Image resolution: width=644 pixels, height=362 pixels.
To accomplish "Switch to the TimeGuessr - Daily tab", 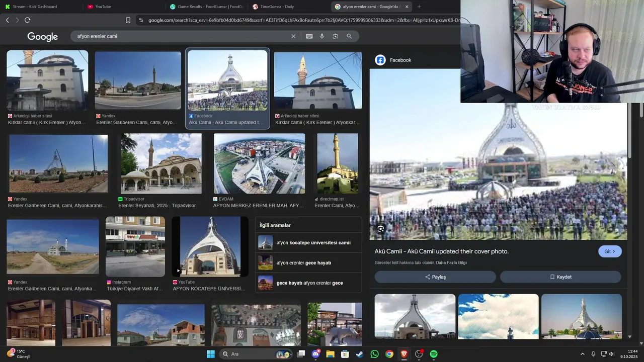I will 289,7.
